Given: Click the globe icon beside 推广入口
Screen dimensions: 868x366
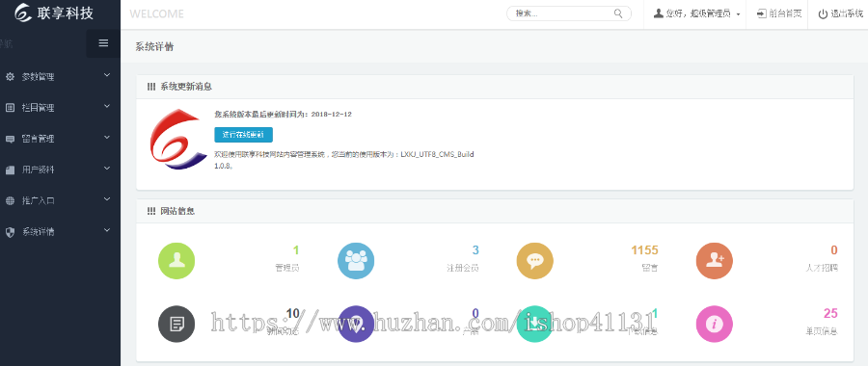Looking at the screenshot, I should [10, 200].
